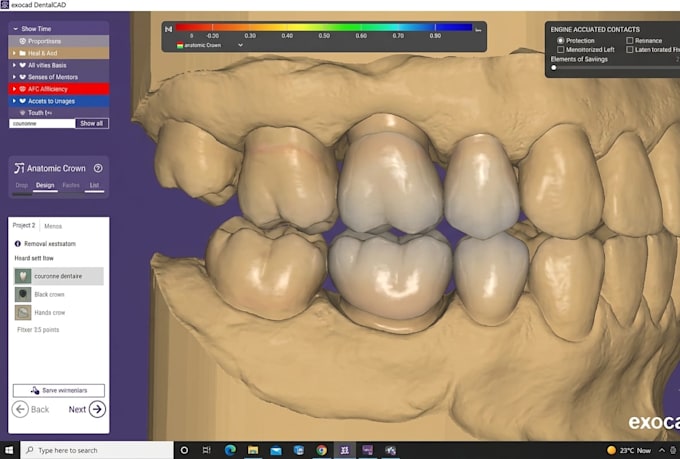Launch Microsoft Edge from taskbar

click(x=230, y=450)
